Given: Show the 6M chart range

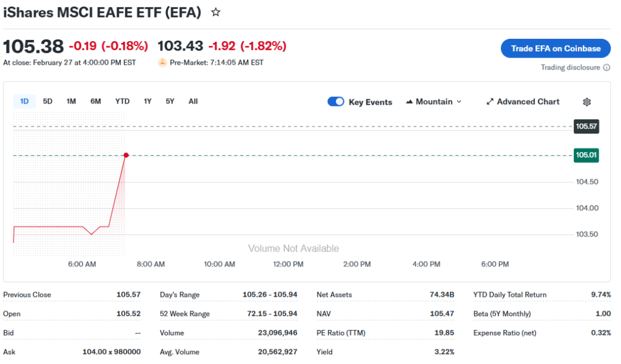Looking at the screenshot, I should coord(96,102).
